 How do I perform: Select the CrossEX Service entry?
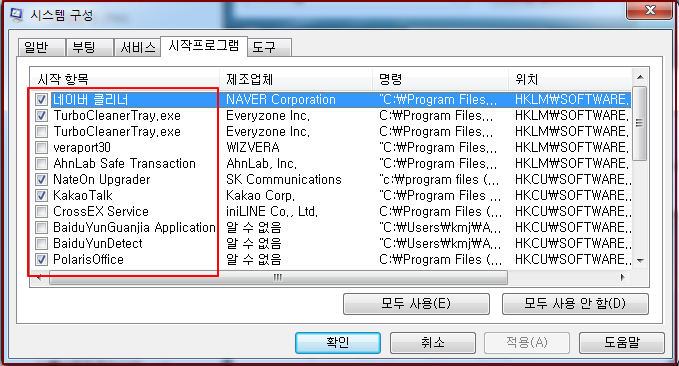pyautogui.click(x=101, y=212)
